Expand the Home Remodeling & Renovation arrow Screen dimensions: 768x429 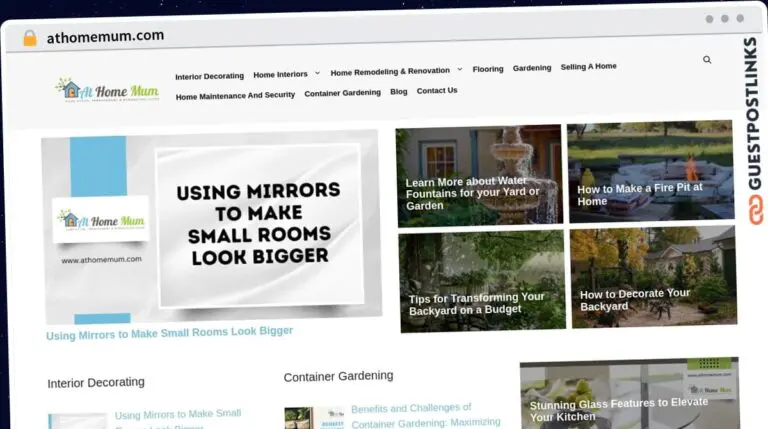coord(459,70)
